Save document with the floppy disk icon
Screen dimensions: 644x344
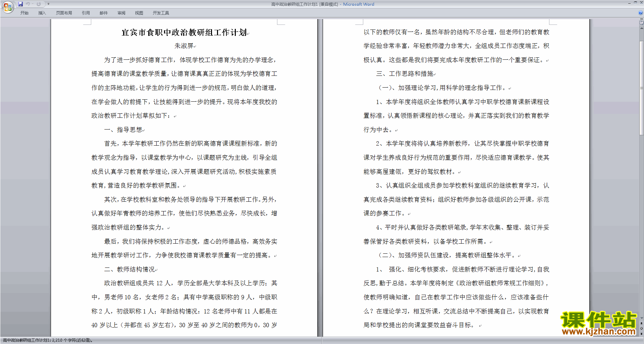point(20,4)
